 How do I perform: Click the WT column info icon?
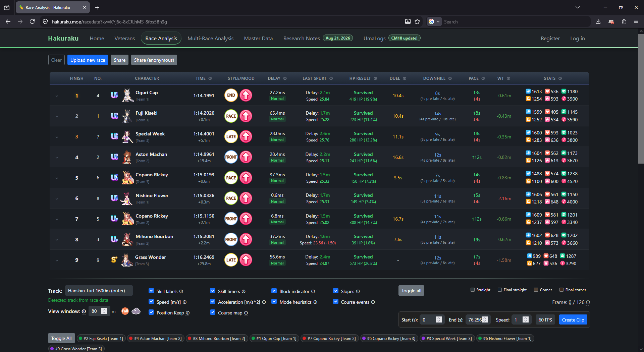(508, 78)
